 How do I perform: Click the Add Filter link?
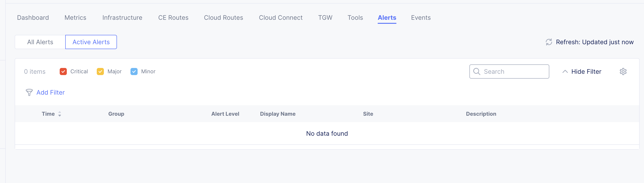click(51, 93)
